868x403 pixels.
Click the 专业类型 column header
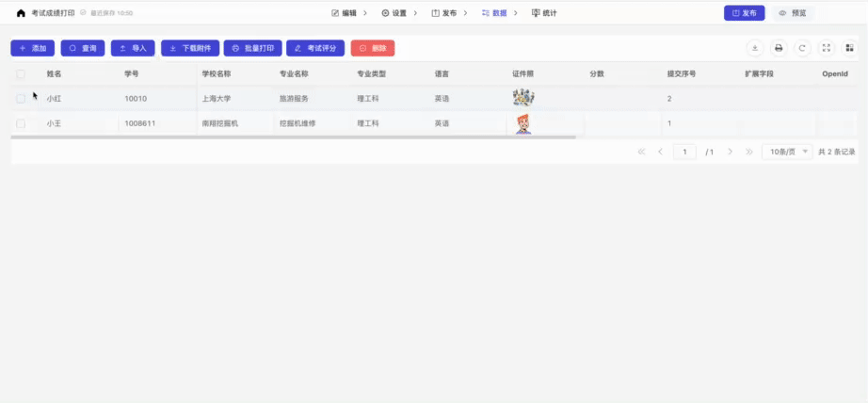point(372,73)
